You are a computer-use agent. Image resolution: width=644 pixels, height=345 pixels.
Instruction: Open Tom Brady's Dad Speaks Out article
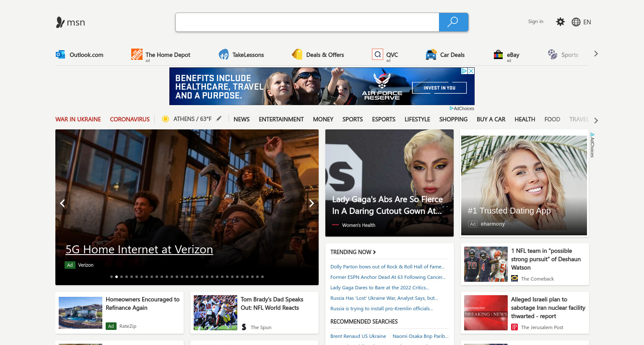point(254,313)
